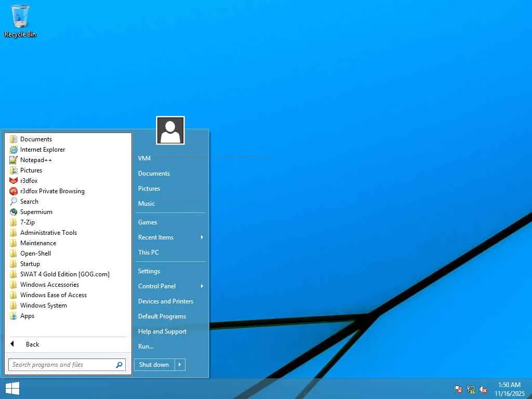Open Recent Items submenu arrow
The image size is (532, 399).
tap(202, 237)
